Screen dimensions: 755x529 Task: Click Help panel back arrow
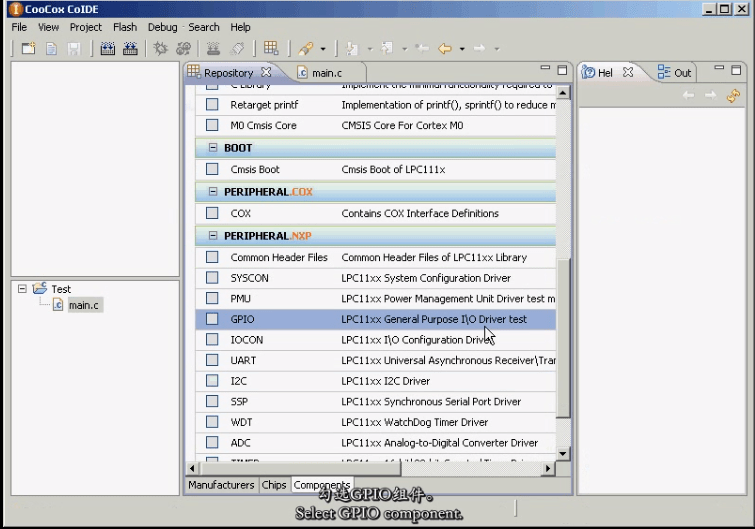[x=689, y=95]
